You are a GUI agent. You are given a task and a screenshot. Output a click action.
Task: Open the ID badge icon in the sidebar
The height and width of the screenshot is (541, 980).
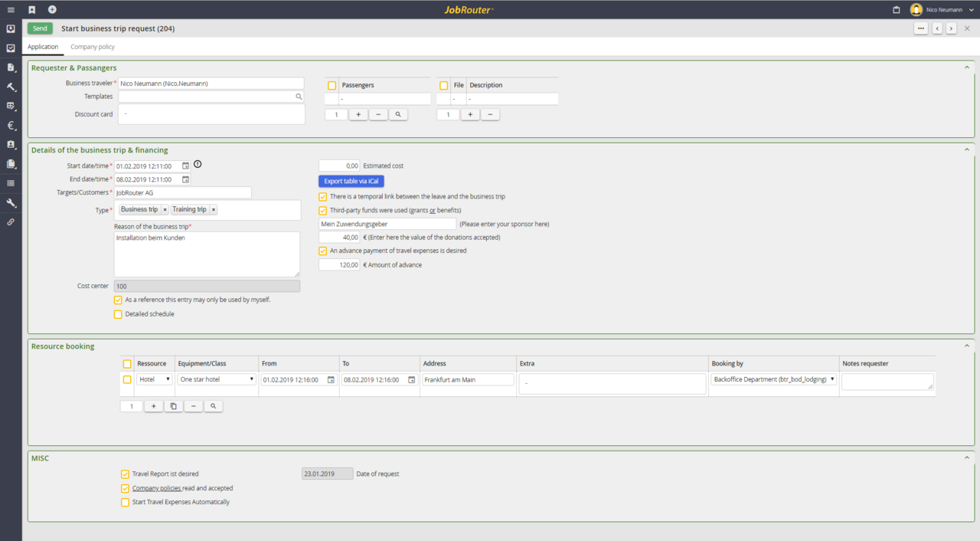(11, 144)
